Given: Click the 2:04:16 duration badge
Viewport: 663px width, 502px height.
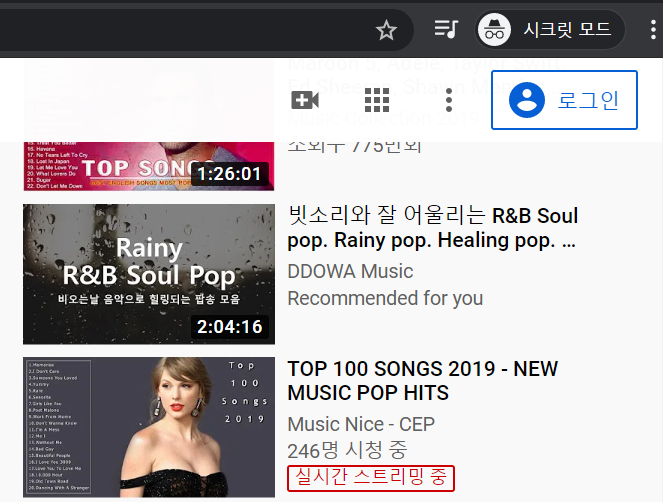Looking at the screenshot, I should pos(230,327).
